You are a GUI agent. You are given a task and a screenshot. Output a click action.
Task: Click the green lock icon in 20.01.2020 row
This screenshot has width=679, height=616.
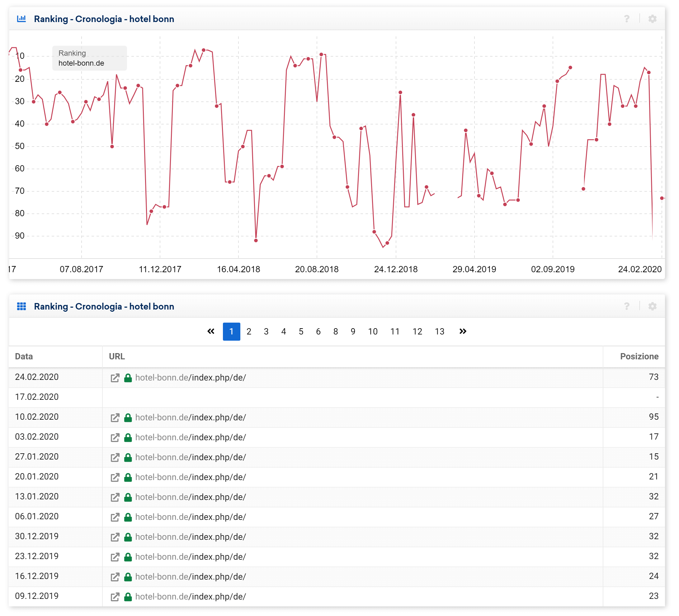coord(128,477)
